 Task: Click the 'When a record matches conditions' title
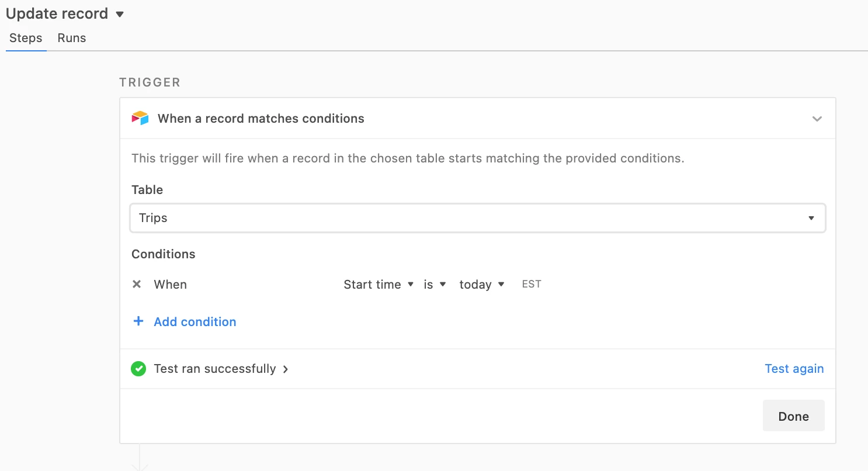point(261,119)
